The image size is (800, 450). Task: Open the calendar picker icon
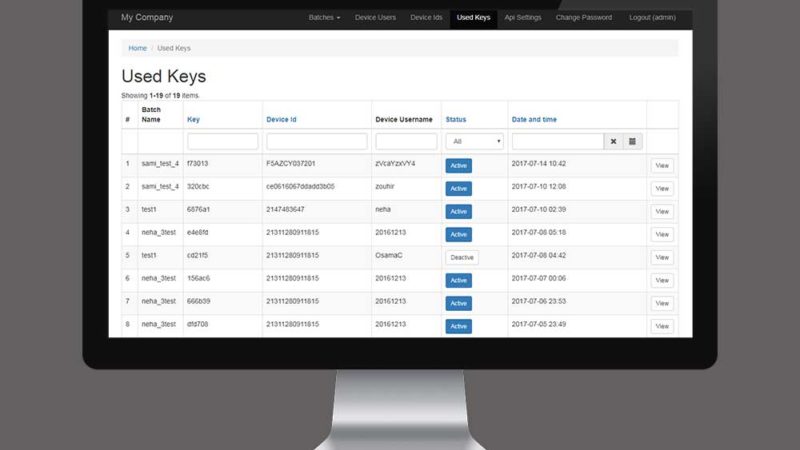coord(632,142)
